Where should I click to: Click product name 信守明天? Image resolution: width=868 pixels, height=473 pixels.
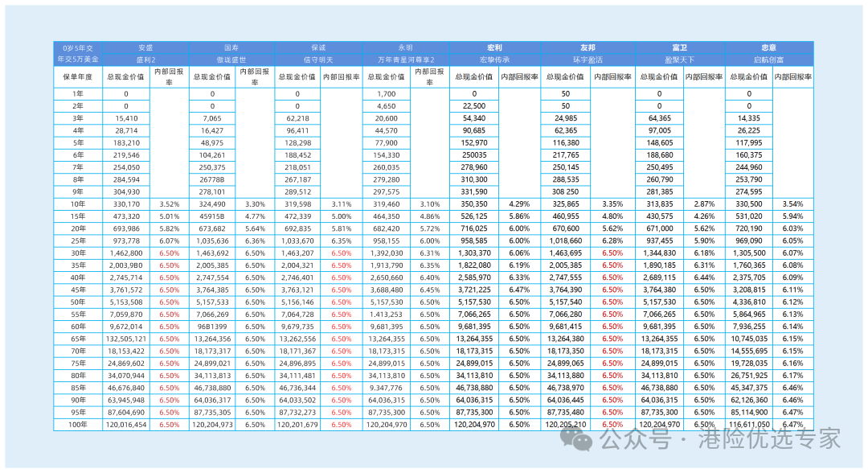[x=318, y=60]
